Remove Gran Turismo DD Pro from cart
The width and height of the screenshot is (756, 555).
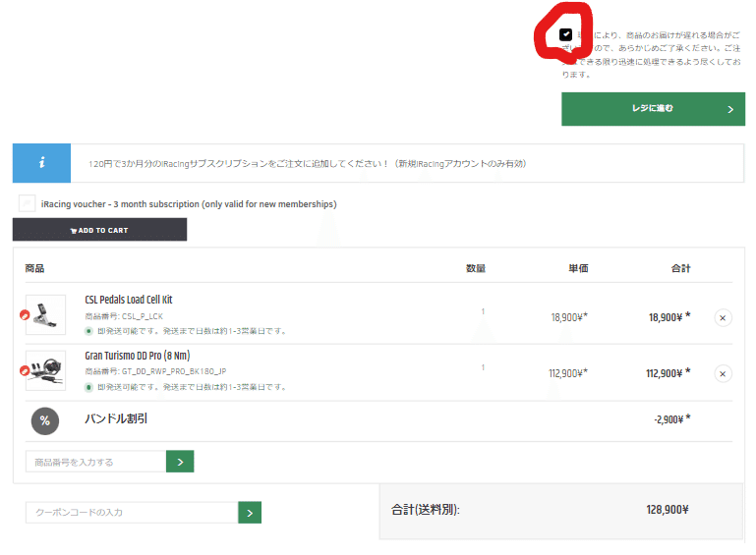pyautogui.click(x=723, y=374)
